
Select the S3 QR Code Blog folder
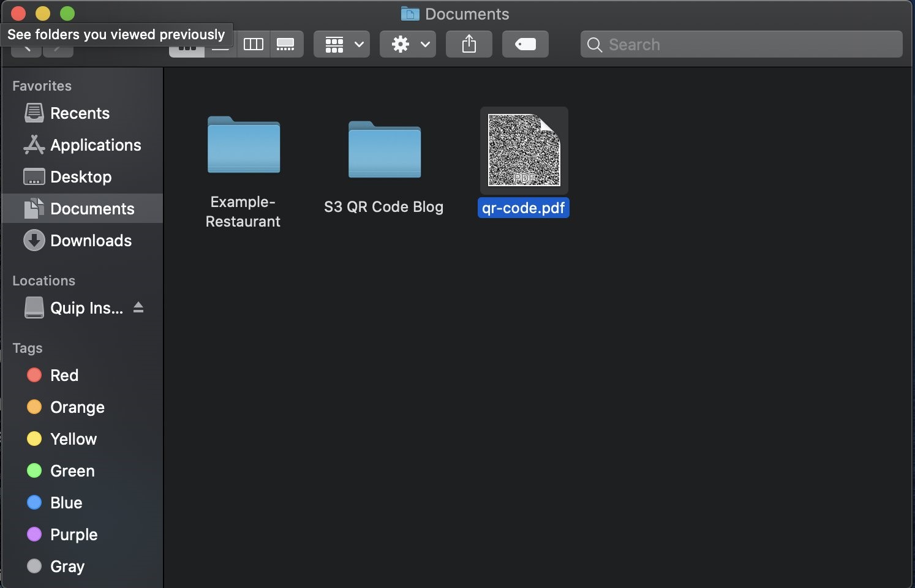tap(385, 149)
